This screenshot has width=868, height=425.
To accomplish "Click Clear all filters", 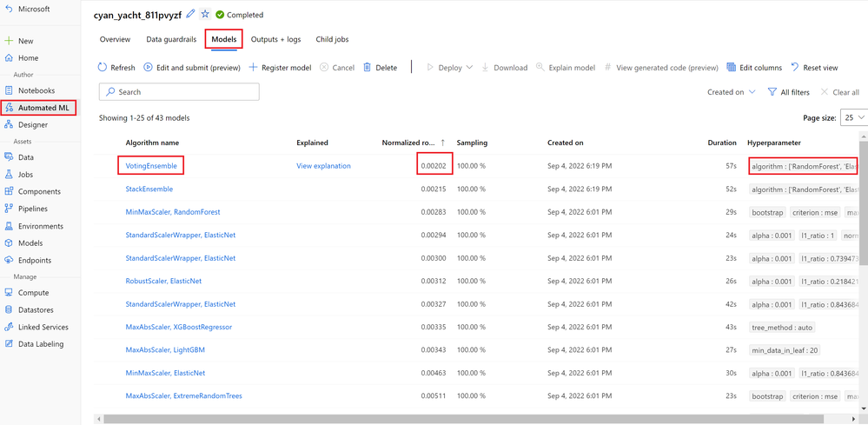I will pyautogui.click(x=840, y=92).
